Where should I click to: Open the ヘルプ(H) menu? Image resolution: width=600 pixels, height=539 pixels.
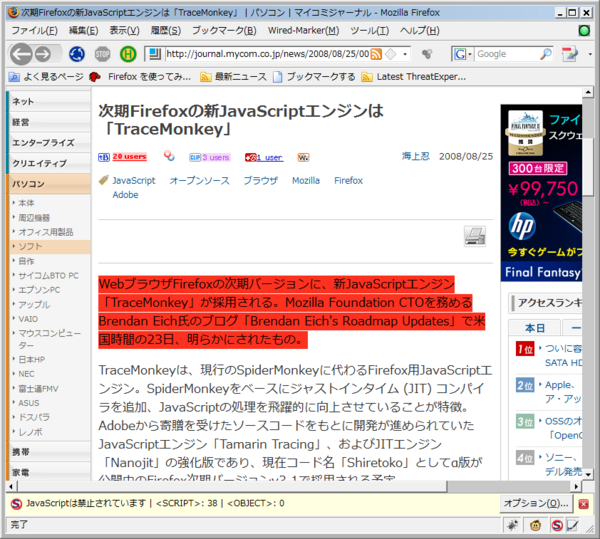420,31
